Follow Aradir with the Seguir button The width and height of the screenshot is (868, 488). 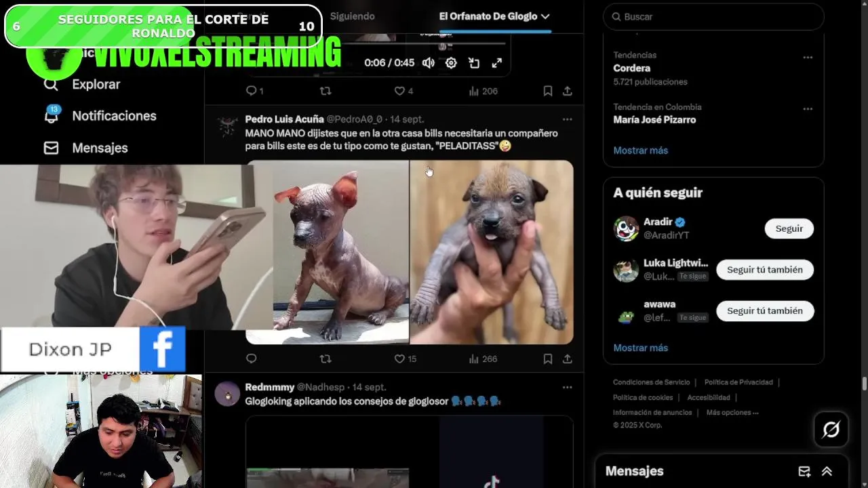point(789,228)
